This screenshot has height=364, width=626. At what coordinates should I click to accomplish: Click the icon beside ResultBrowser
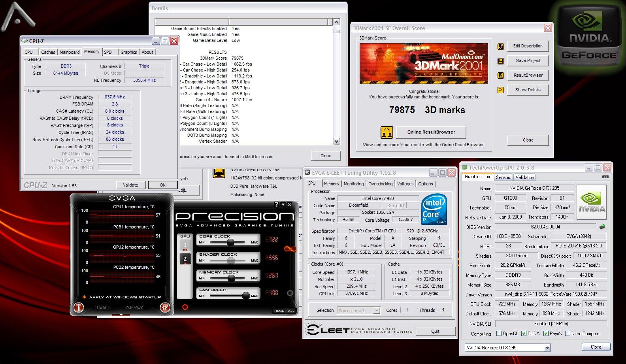(501, 75)
